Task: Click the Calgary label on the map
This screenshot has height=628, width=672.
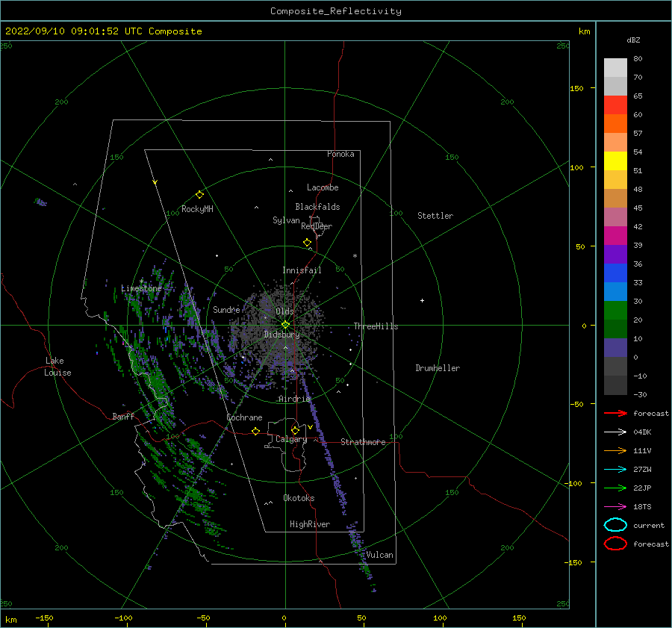Action: point(291,439)
